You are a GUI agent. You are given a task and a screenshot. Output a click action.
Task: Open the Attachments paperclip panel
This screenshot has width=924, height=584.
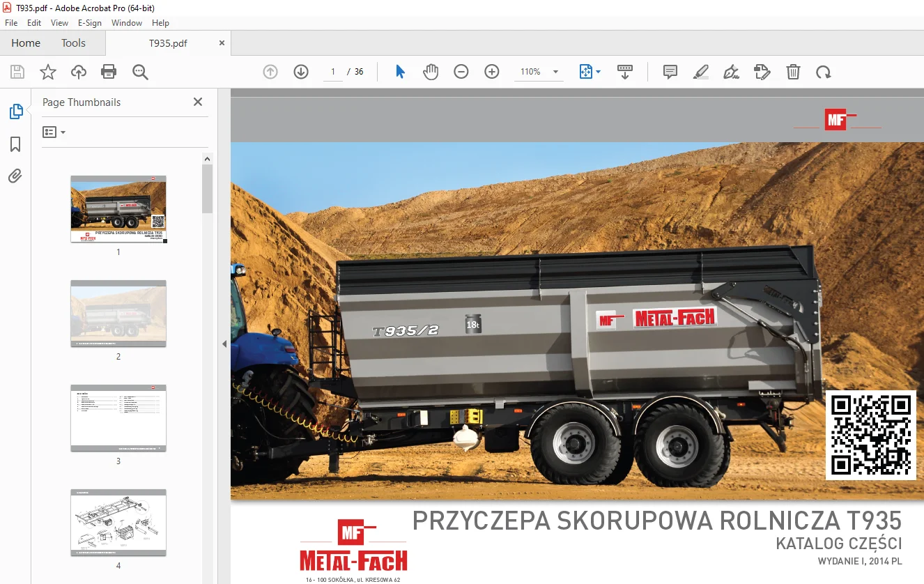15,176
